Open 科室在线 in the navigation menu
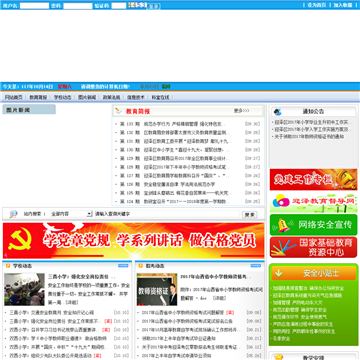 160,97
